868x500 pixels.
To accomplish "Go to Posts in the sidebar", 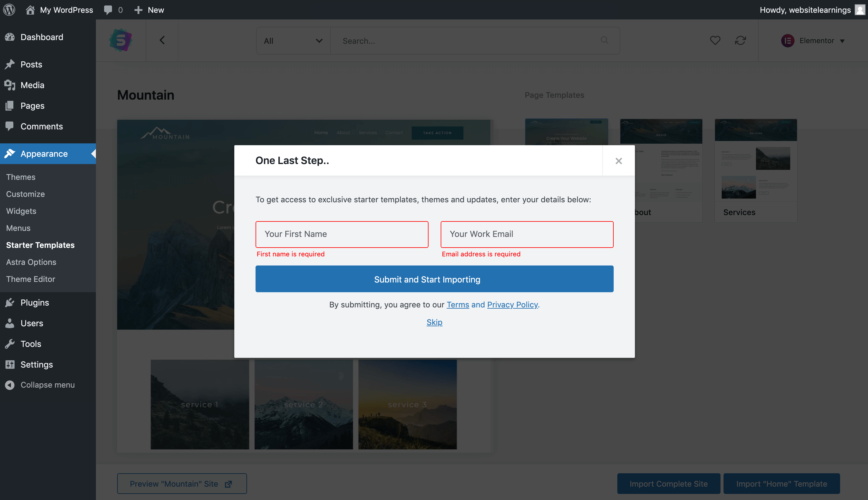I will click(48, 64).
